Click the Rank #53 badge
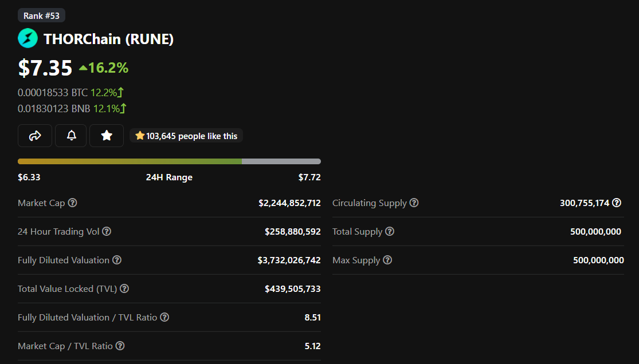639x364 pixels. [42, 15]
